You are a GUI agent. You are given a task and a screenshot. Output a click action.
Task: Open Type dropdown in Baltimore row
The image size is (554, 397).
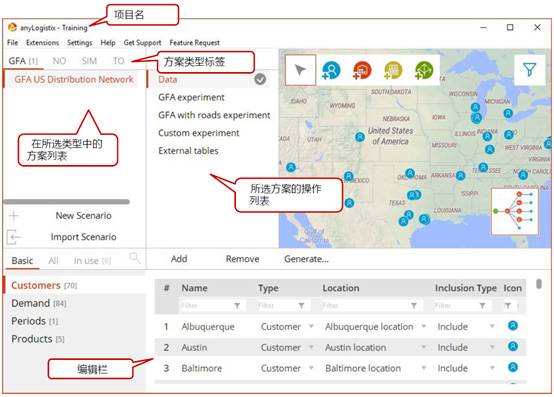(311, 368)
